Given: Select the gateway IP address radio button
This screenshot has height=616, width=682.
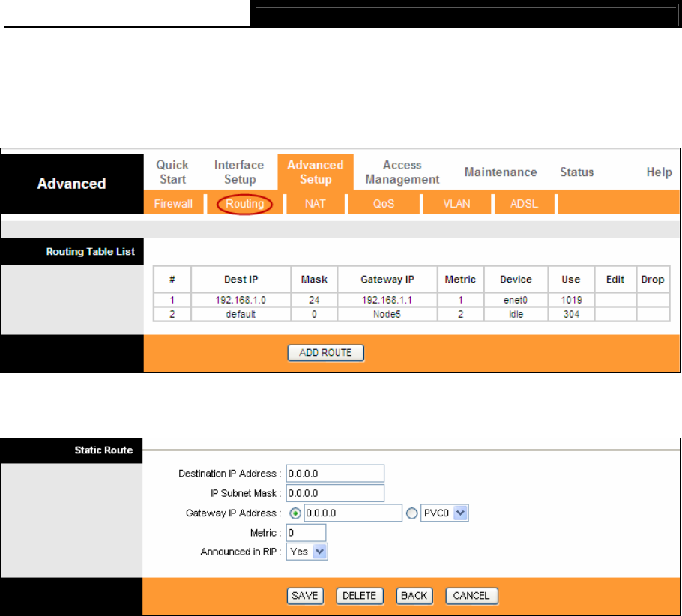Looking at the screenshot, I should click(295, 513).
